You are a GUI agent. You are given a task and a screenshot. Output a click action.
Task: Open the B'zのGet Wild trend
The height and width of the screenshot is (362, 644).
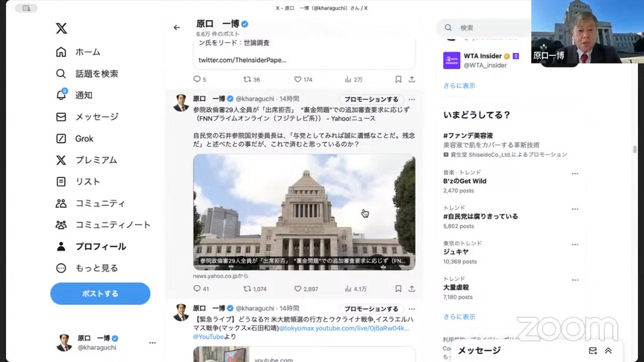tap(464, 181)
